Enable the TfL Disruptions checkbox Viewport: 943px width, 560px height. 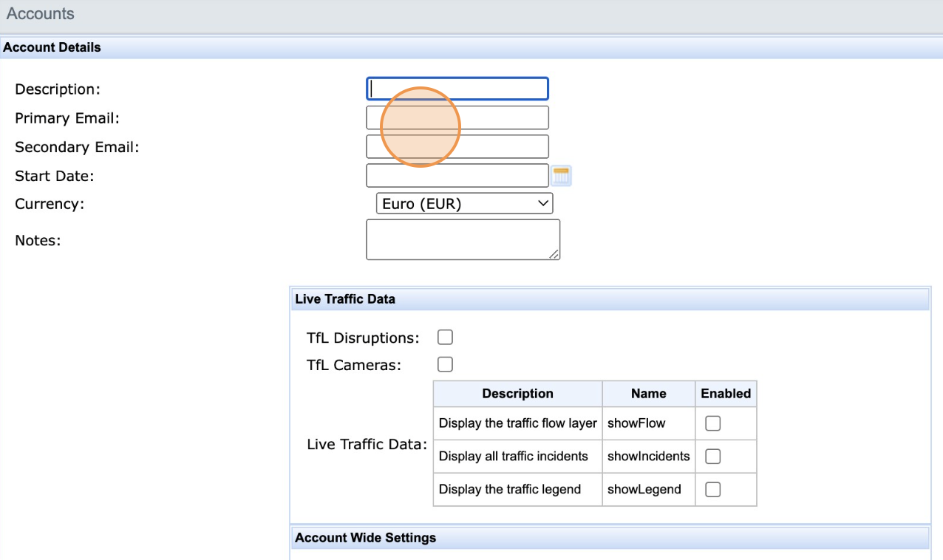pyautogui.click(x=445, y=338)
